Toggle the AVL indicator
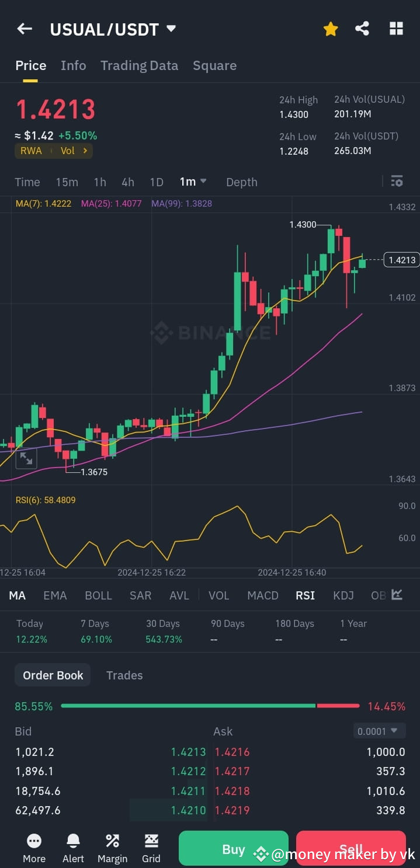The height and width of the screenshot is (868, 420). [x=179, y=595]
